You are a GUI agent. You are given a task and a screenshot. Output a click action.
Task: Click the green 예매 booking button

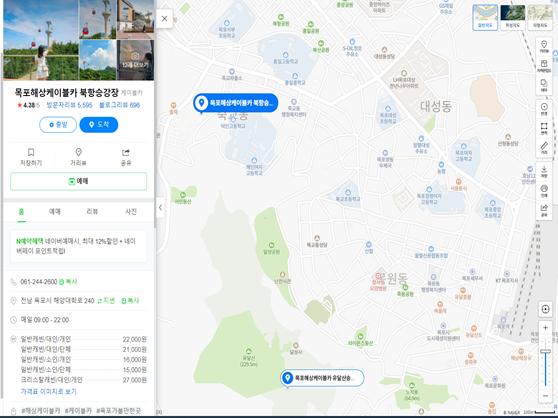[78, 181]
